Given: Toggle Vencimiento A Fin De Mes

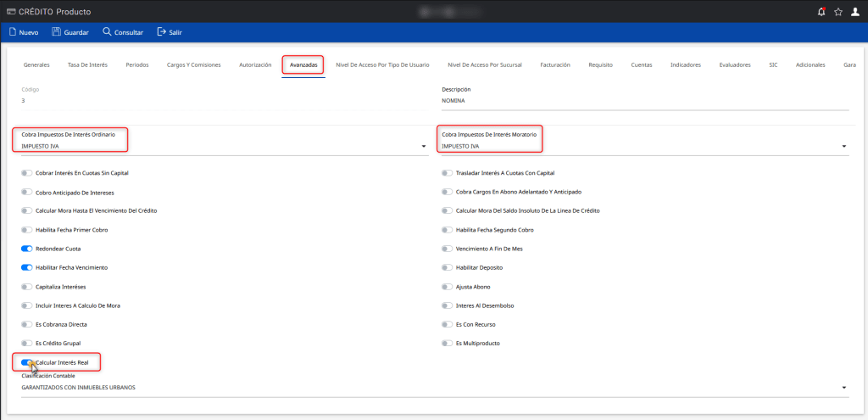Looking at the screenshot, I should [447, 249].
